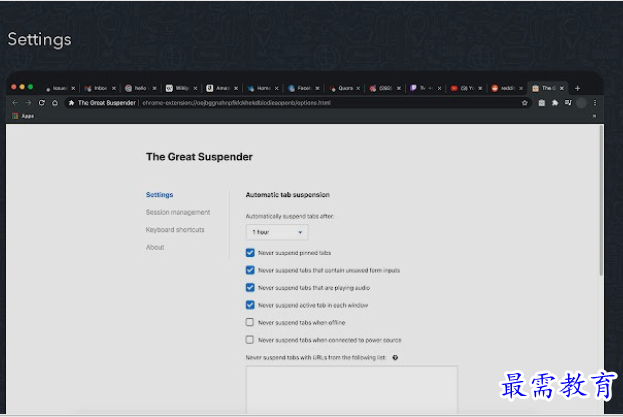Viewport: 623px width, 417px height.
Task: Uncheck Never suspend pinned tabs
Action: click(250, 253)
